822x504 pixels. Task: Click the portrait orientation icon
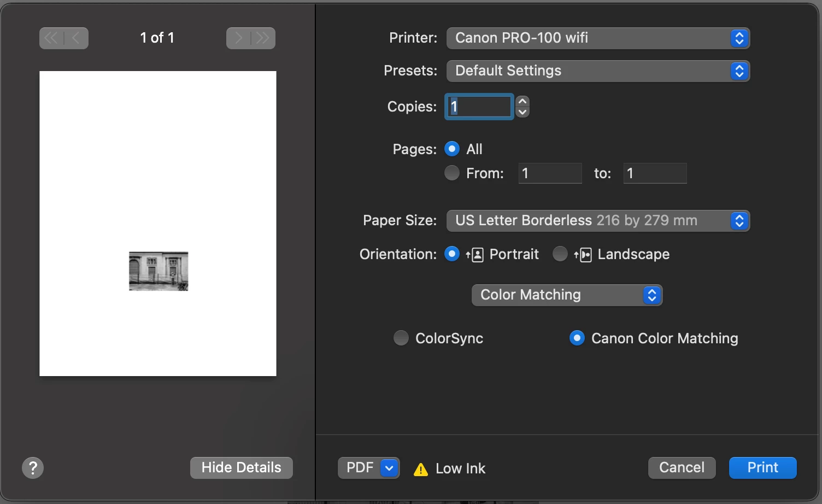pyautogui.click(x=475, y=255)
